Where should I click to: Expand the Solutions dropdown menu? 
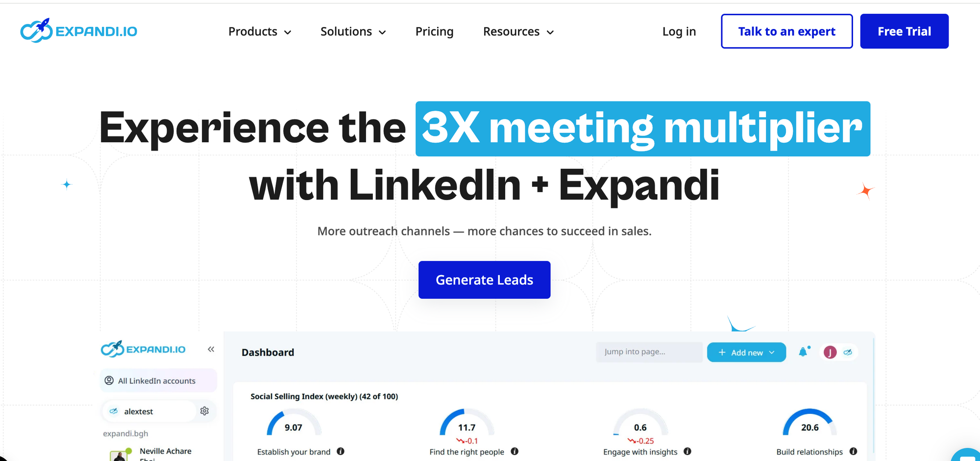pos(353,31)
